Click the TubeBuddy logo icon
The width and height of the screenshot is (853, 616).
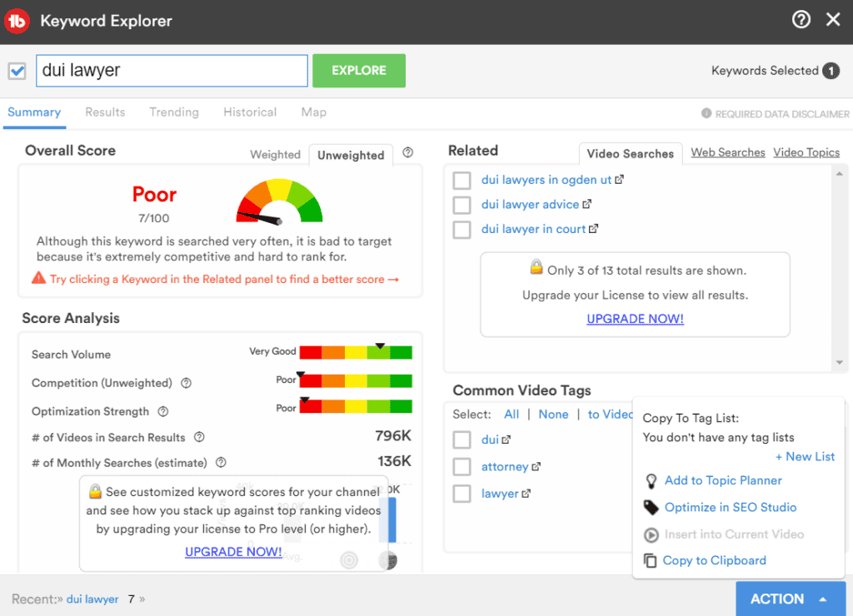coord(17,21)
